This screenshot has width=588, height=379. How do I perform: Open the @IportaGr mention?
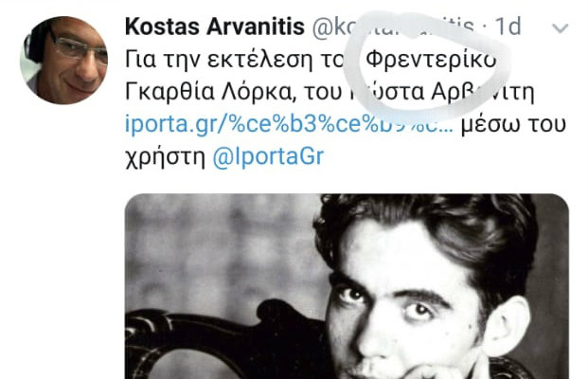click(268, 156)
